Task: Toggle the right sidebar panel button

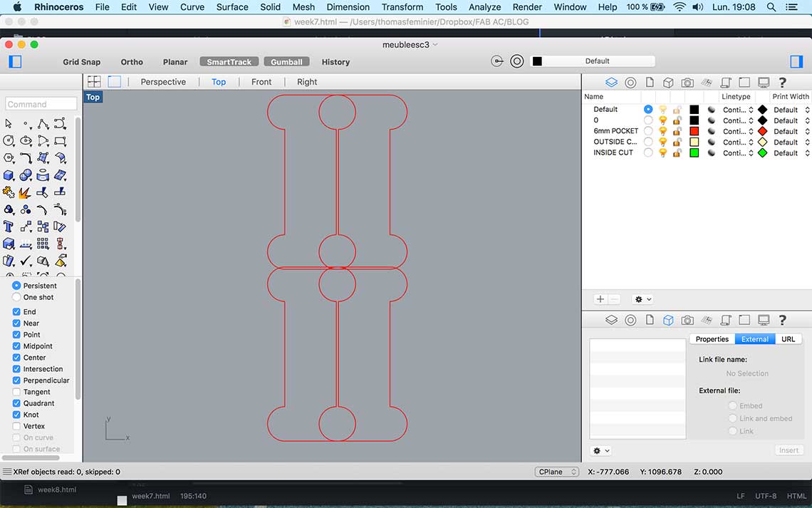Action: [796, 61]
